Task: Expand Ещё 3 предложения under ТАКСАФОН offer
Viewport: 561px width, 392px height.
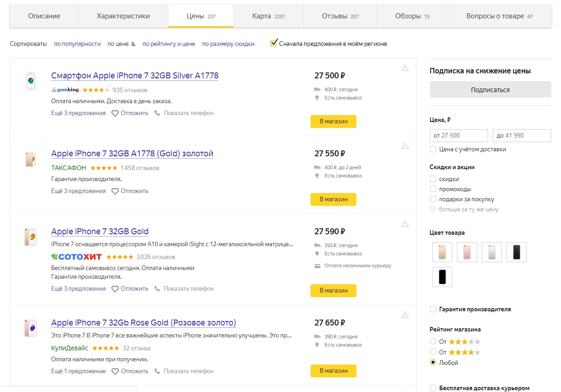Action: [x=78, y=191]
